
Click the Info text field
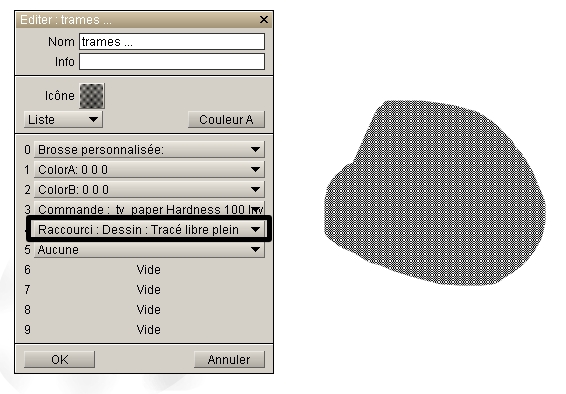[172, 62]
